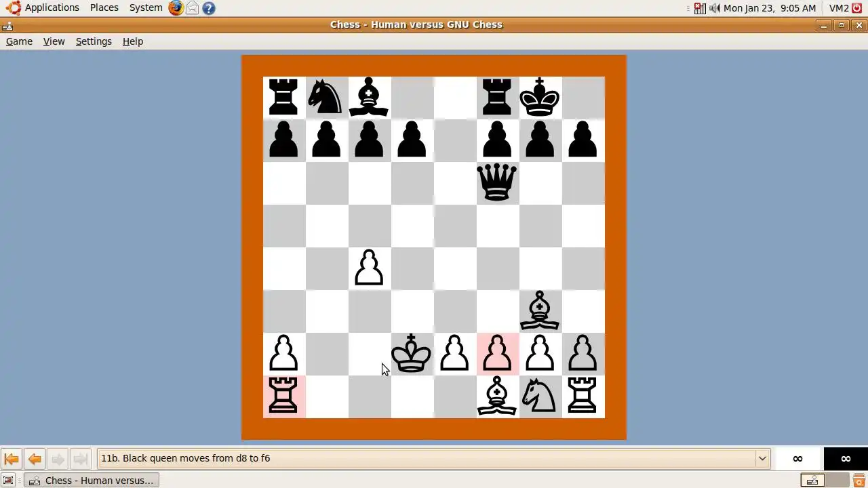Open the System menu
868x488 pixels.
pyautogui.click(x=146, y=7)
